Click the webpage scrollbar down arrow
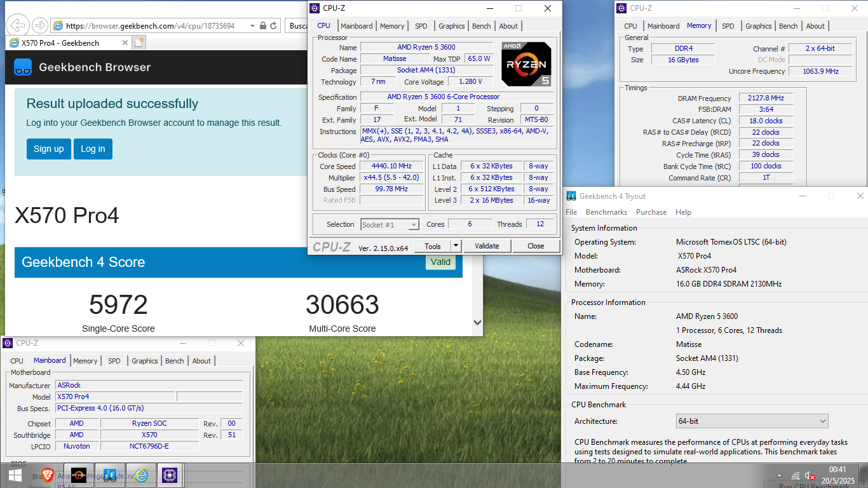The height and width of the screenshot is (488, 868). click(478, 323)
